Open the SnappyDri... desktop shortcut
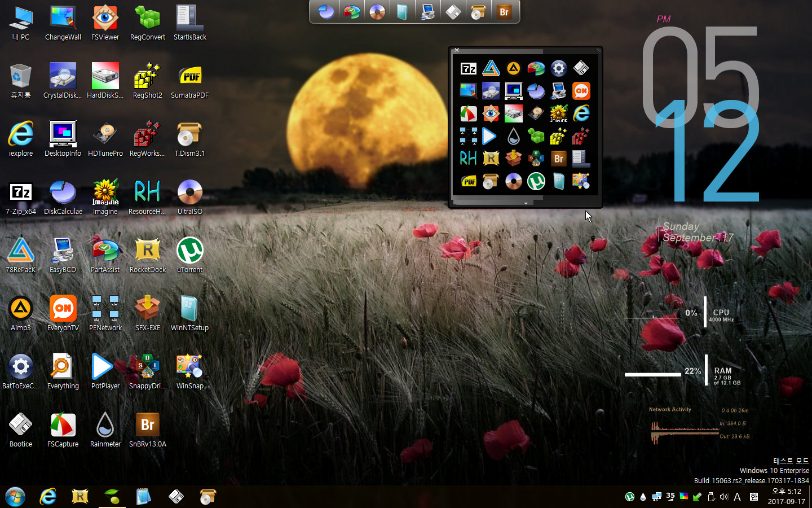 tap(148, 372)
